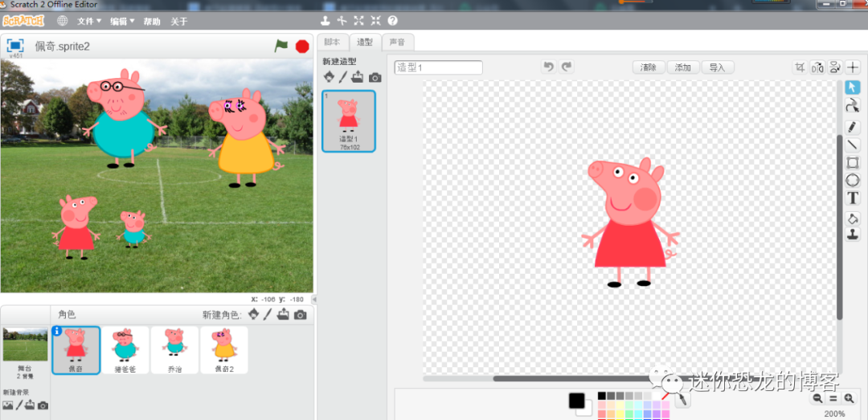The width and height of the screenshot is (868, 420).
Task: Click the red stop button
Action: (x=301, y=46)
